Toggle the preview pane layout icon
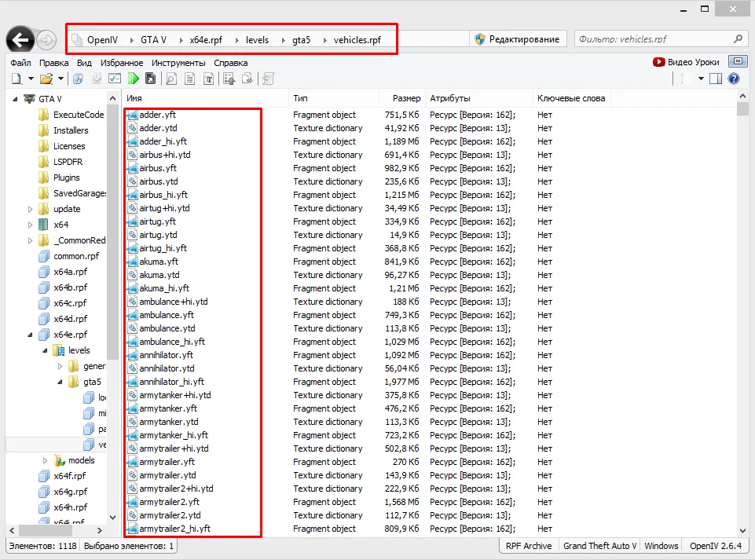Image resolution: width=755 pixels, height=560 pixels. click(716, 79)
